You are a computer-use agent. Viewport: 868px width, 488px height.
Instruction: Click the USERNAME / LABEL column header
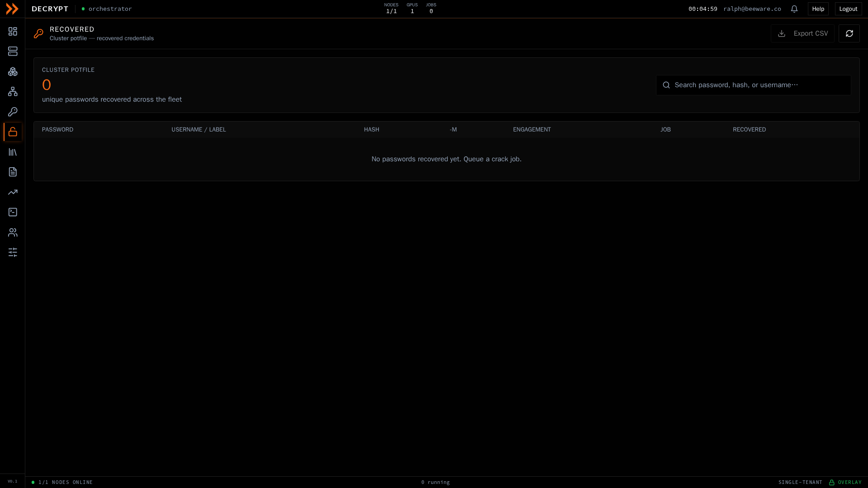[198, 130]
